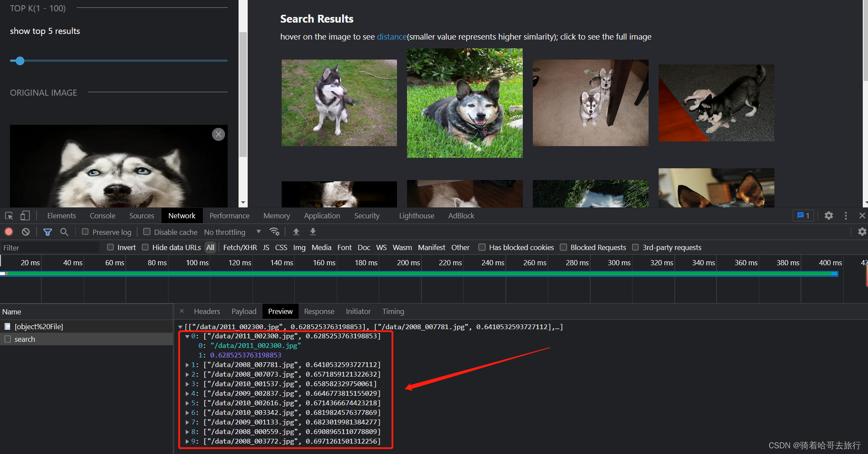Open DevTools settings gear
Viewport: 868px width, 454px height.
(828, 216)
